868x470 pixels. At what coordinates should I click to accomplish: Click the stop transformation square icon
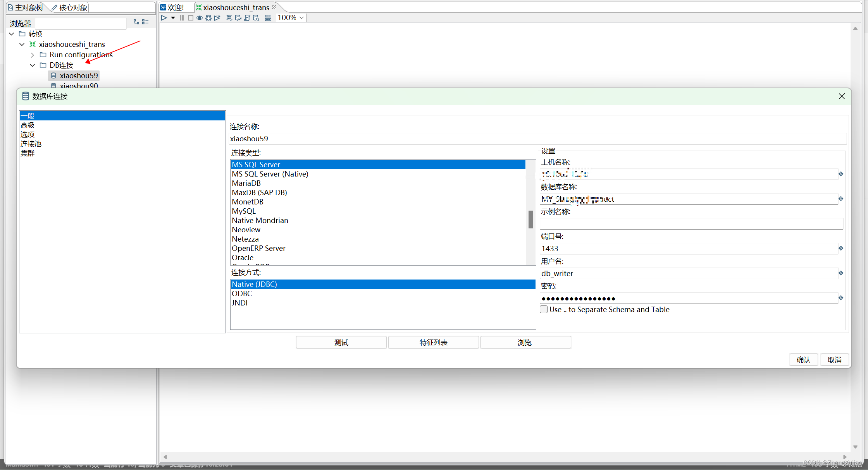[x=191, y=18]
